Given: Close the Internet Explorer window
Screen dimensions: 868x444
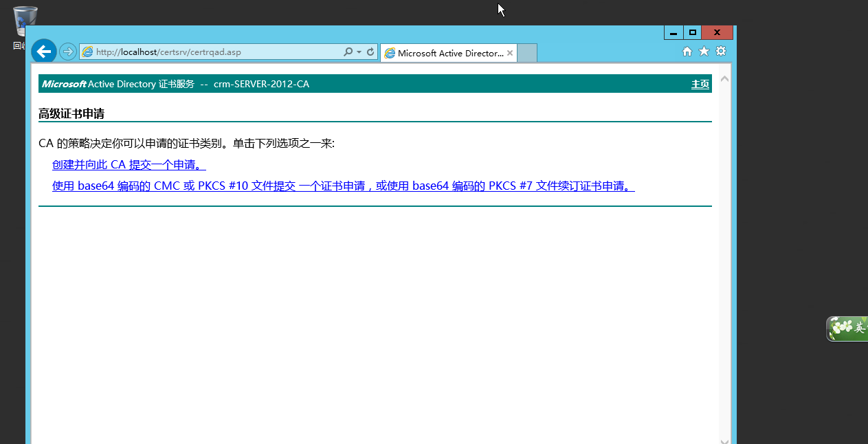Looking at the screenshot, I should [717, 32].
